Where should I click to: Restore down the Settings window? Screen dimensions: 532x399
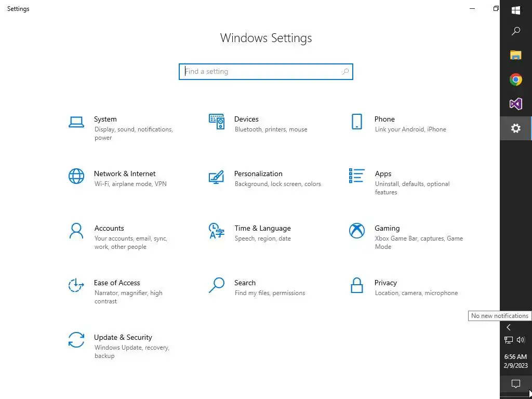pyautogui.click(x=496, y=8)
